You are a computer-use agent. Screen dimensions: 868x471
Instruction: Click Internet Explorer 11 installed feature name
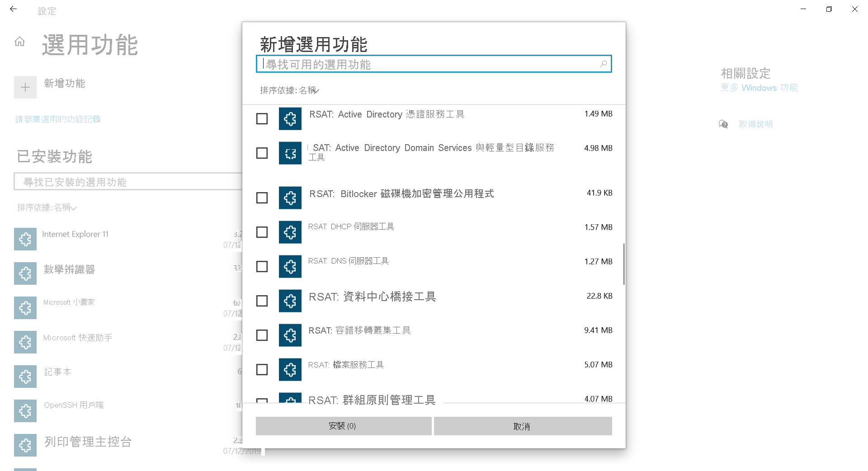click(x=75, y=234)
